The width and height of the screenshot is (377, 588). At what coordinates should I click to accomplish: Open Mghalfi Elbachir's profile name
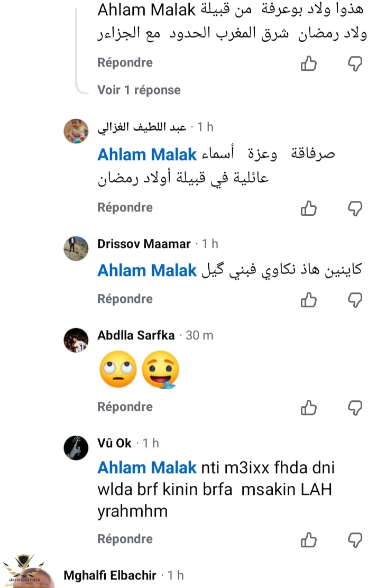pyautogui.click(x=109, y=576)
